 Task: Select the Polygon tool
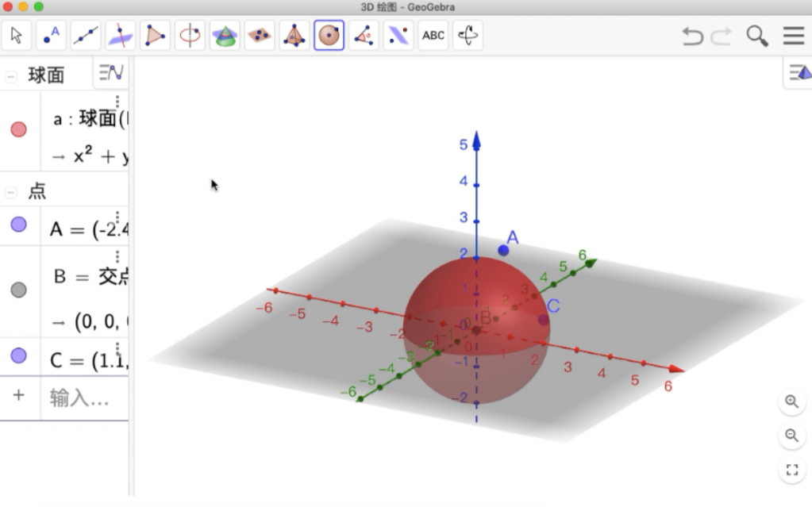pyautogui.click(x=155, y=36)
